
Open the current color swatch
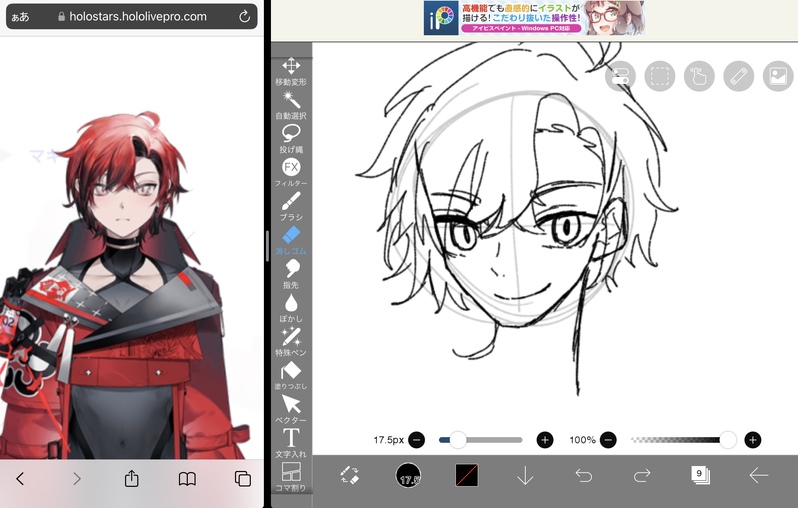(x=467, y=475)
